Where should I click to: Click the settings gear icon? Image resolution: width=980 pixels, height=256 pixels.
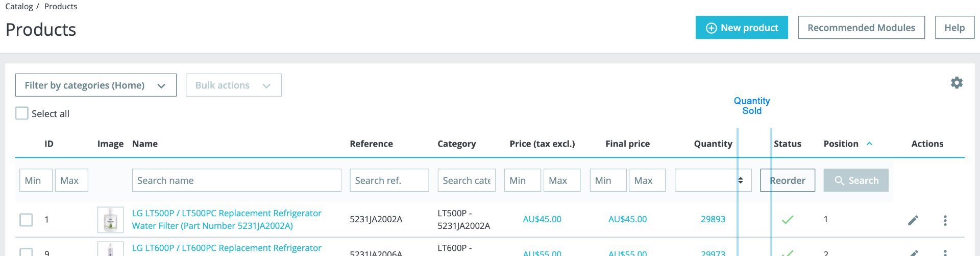click(x=957, y=83)
